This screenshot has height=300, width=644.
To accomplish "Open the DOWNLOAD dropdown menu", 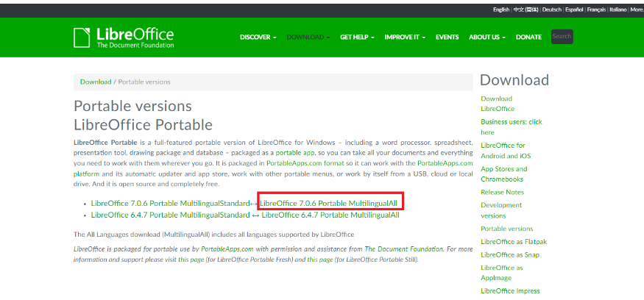I will coord(308,37).
